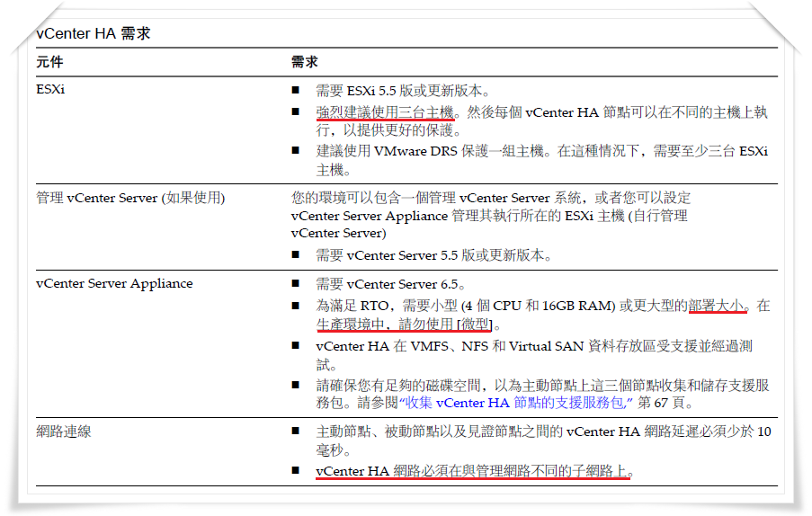The width and height of the screenshot is (812, 516).
Task: Click underlined text 'vCenter HA 網路必須在與管理網路不同的子網路上'
Action: [x=471, y=471]
